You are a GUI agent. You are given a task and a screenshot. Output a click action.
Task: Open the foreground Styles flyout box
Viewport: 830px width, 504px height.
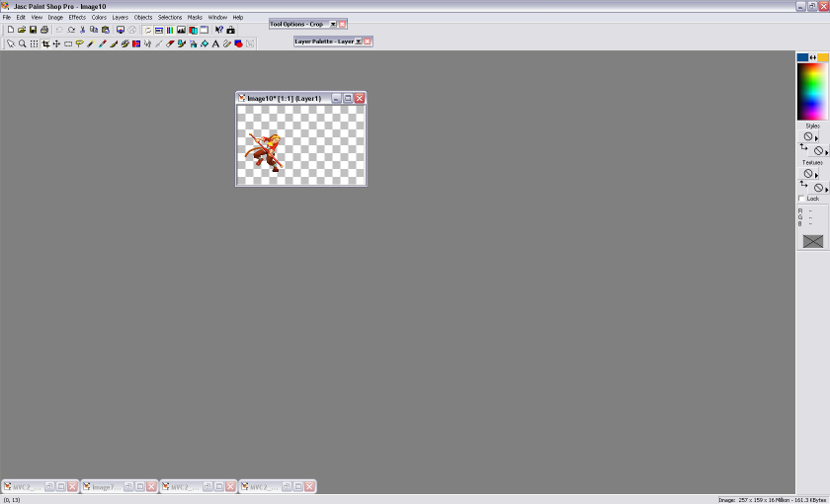[x=808, y=136]
